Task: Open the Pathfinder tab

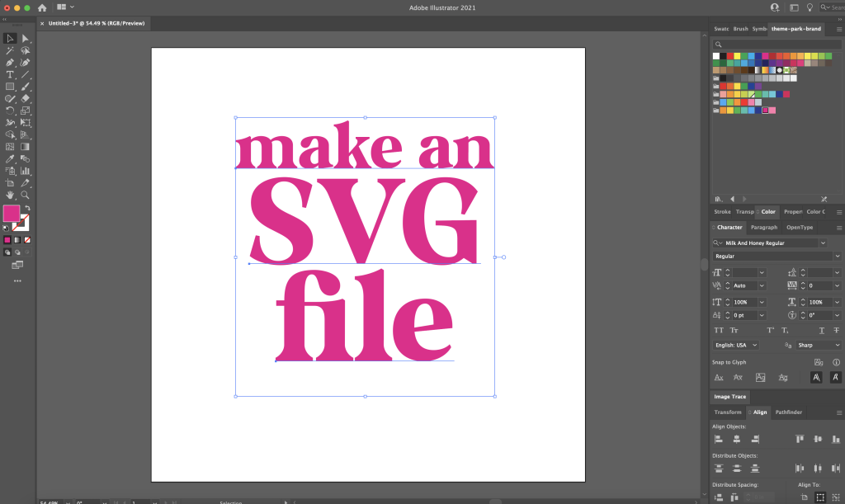Action: coord(788,412)
